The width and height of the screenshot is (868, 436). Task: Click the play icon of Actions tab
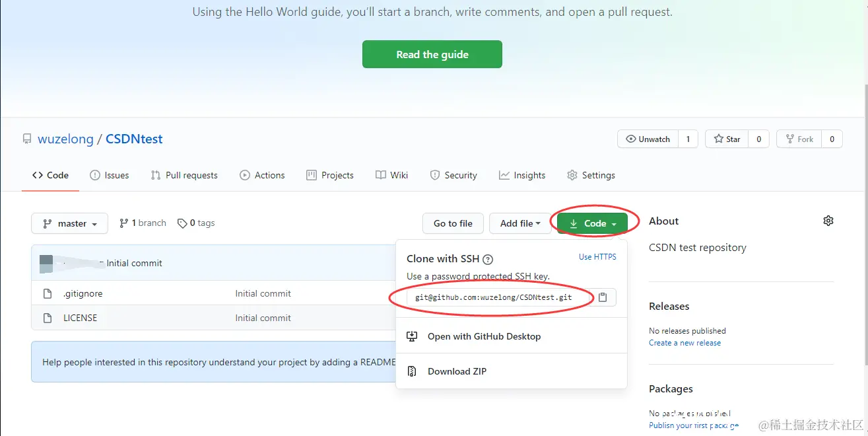[x=245, y=175]
